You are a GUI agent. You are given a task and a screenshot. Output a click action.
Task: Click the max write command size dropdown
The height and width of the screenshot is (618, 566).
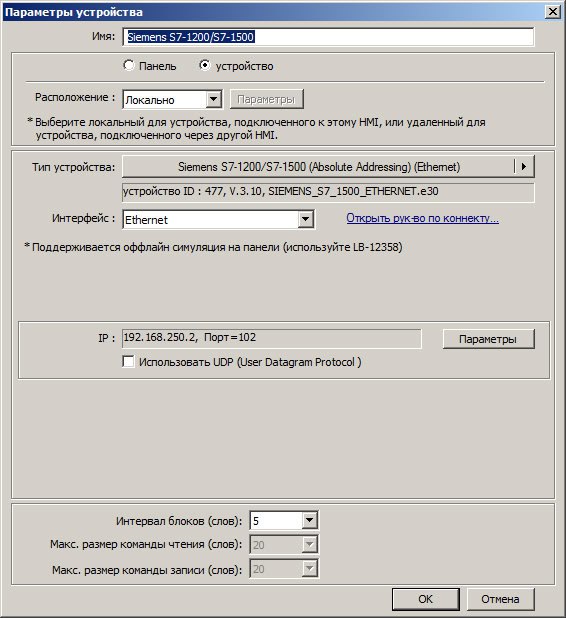[x=284, y=568]
